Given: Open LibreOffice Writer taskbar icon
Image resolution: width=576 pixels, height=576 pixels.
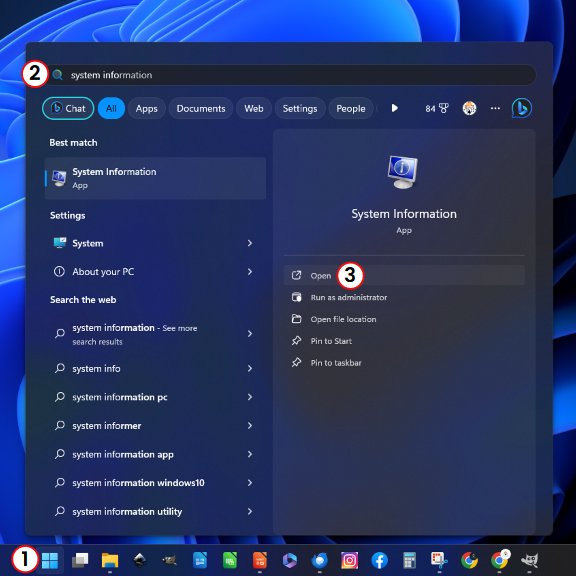Looking at the screenshot, I should coord(200,561).
